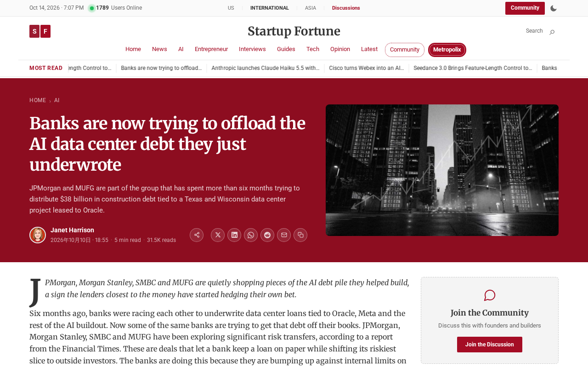
Task: Share the article by email icon
Action: click(284, 235)
